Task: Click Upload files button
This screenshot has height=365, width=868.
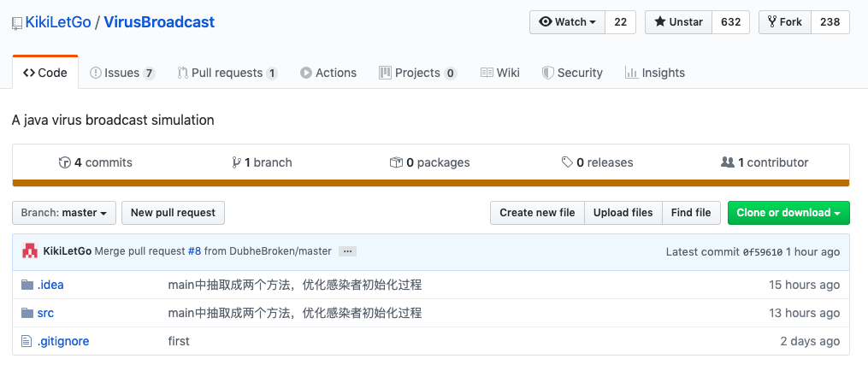Action: (623, 213)
